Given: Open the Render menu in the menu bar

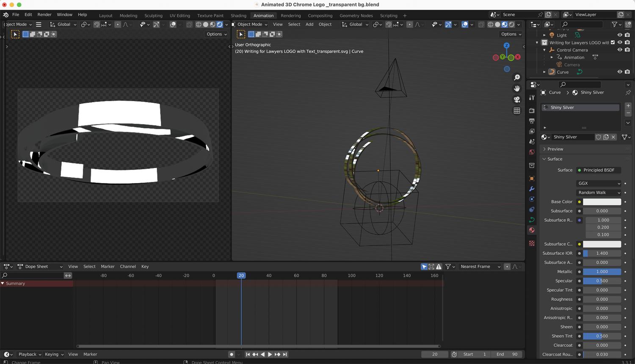Looking at the screenshot, I should pos(44,14).
